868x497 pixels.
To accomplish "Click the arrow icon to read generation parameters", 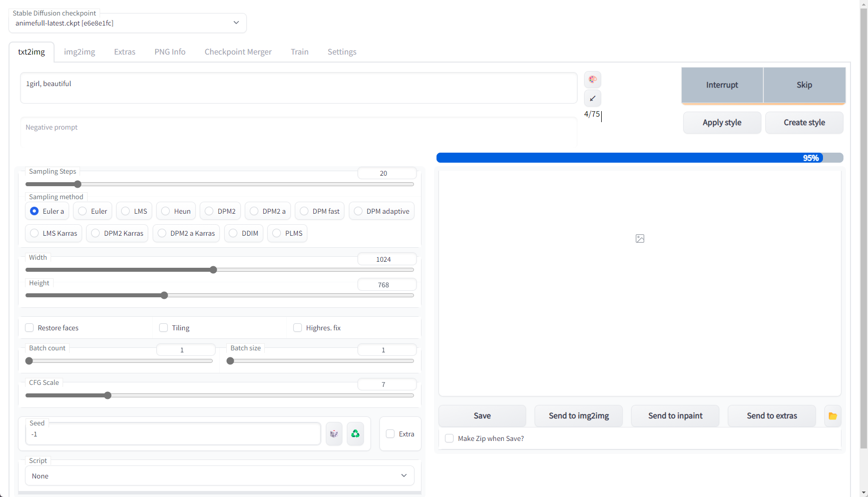I will pos(593,98).
